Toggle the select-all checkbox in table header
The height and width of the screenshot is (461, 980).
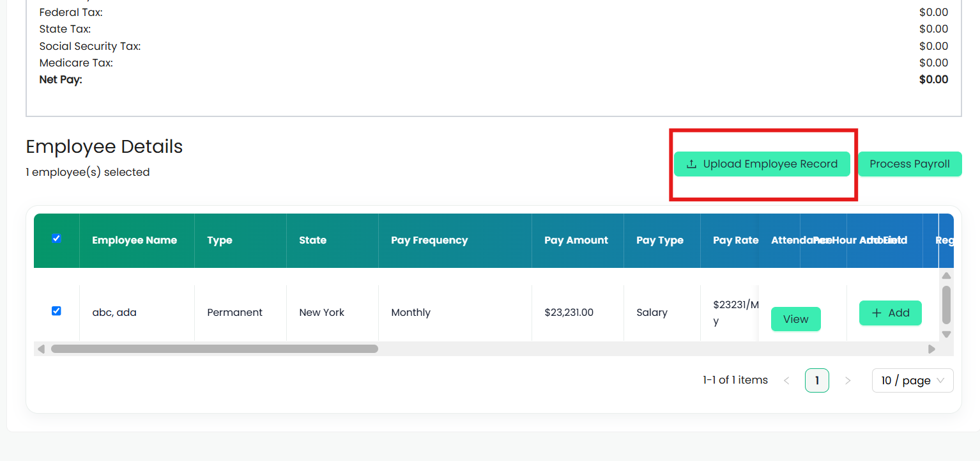(x=56, y=238)
